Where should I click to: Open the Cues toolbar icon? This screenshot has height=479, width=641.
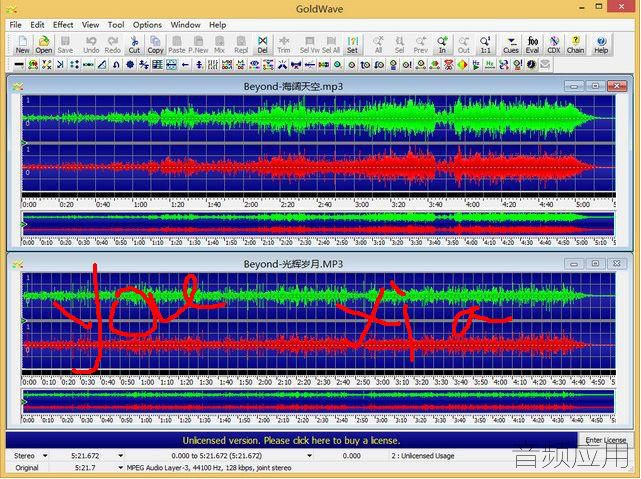click(511, 45)
